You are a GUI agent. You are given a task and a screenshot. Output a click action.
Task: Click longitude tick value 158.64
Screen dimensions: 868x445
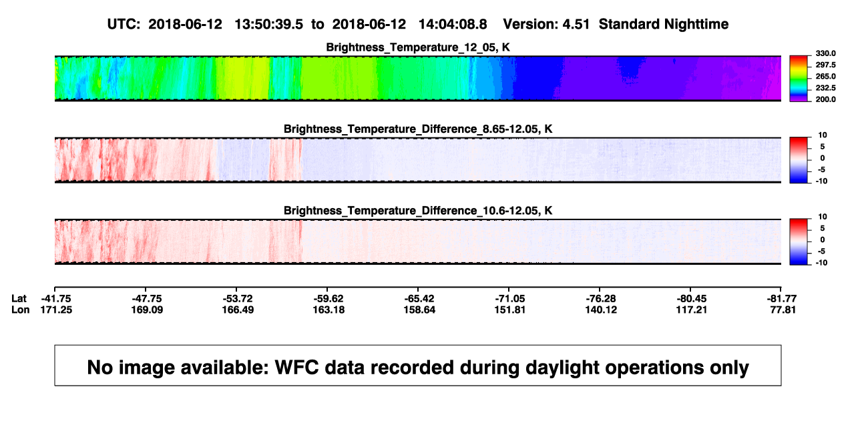point(419,310)
